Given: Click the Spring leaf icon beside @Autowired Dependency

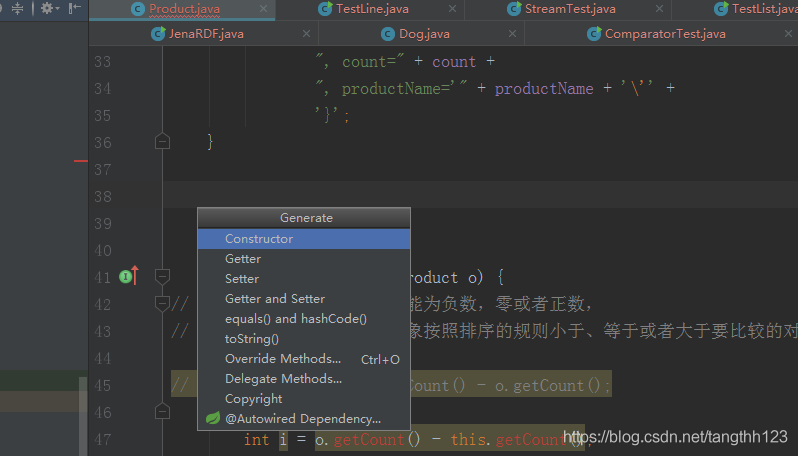Looking at the screenshot, I should (212, 419).
